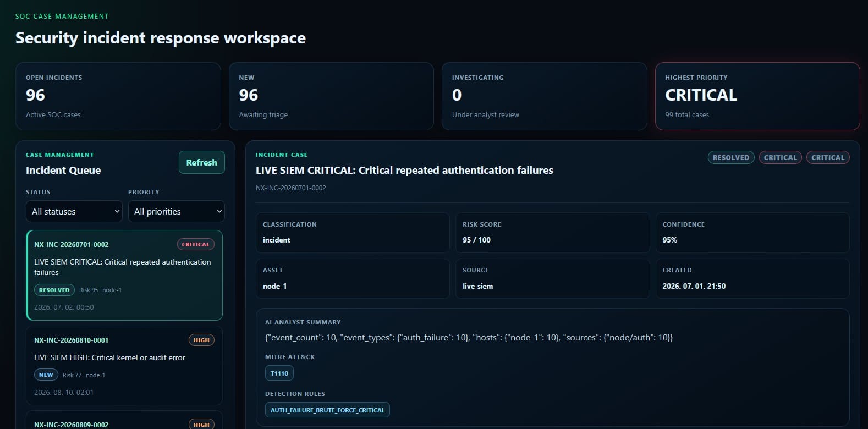Click the Security incident response workspace heading

click(x=161, y=38)
